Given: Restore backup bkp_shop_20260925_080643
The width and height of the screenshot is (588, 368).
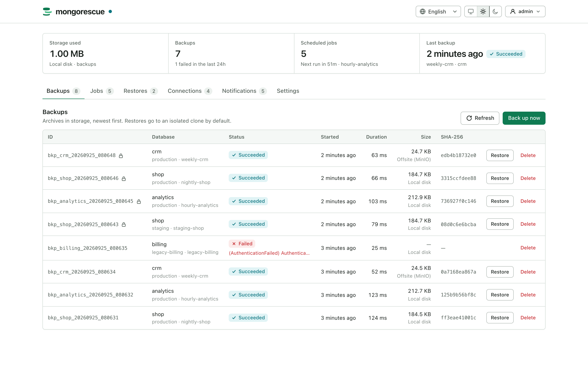Looking at the screenshot, I should point(500,224).
